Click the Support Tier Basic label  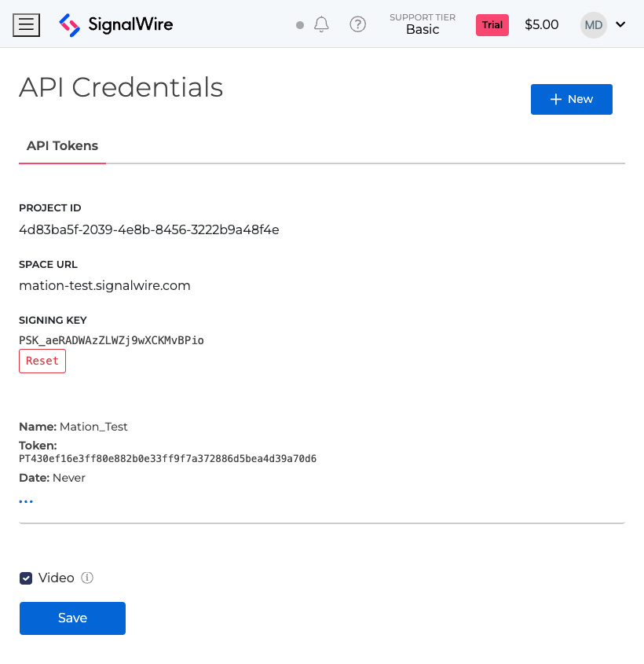coord(423,24)
